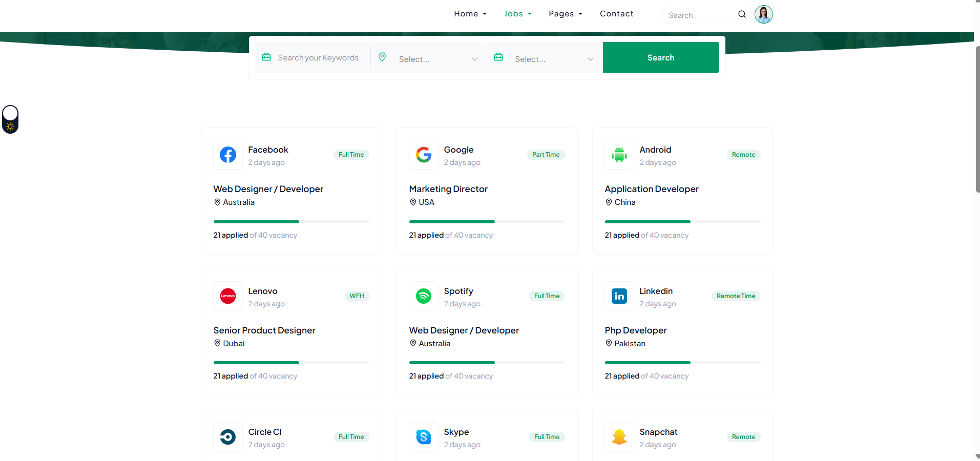Open Php Developer job title
980x461 pixels.
(x=636, y=330)
